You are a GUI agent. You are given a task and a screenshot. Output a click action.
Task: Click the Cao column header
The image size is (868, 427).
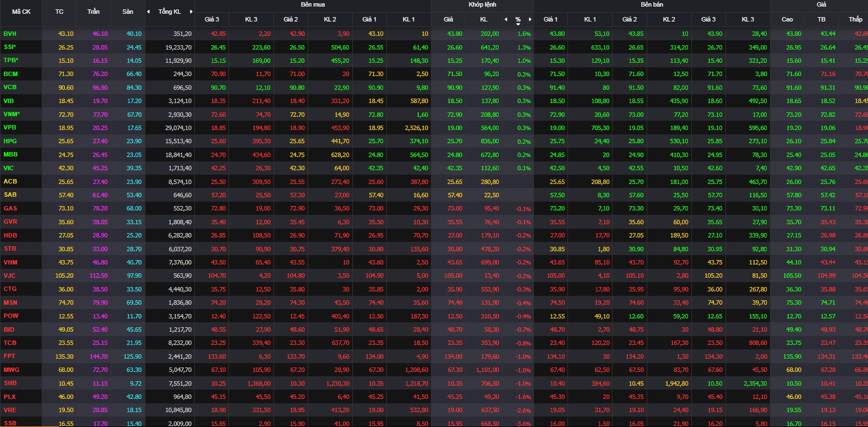tap(787, 19)
